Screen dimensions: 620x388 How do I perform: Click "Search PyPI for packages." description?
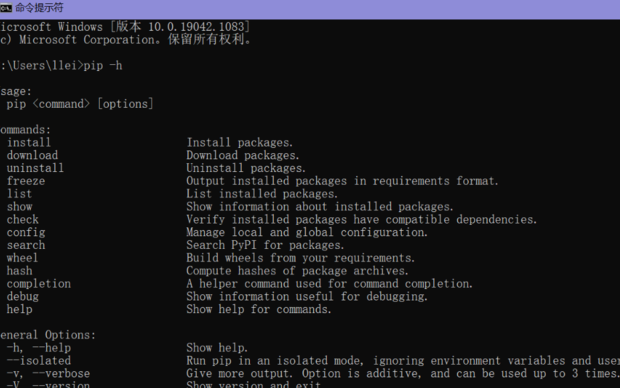click(x=265, y=245)
